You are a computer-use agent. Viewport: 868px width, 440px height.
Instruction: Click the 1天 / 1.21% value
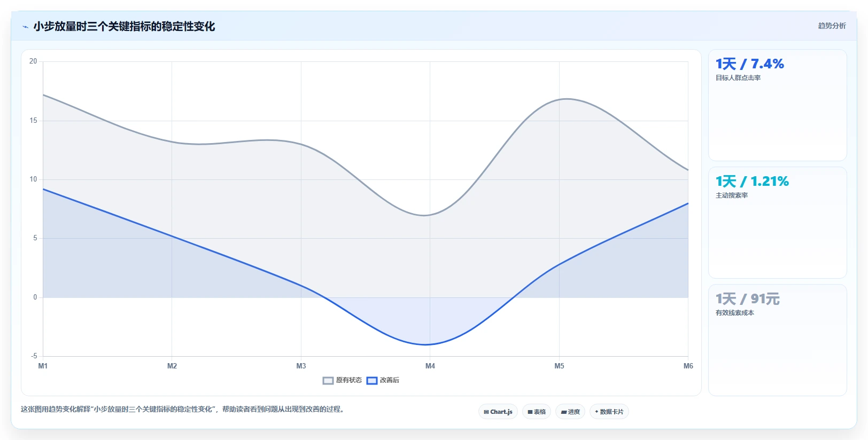point(752,182)
